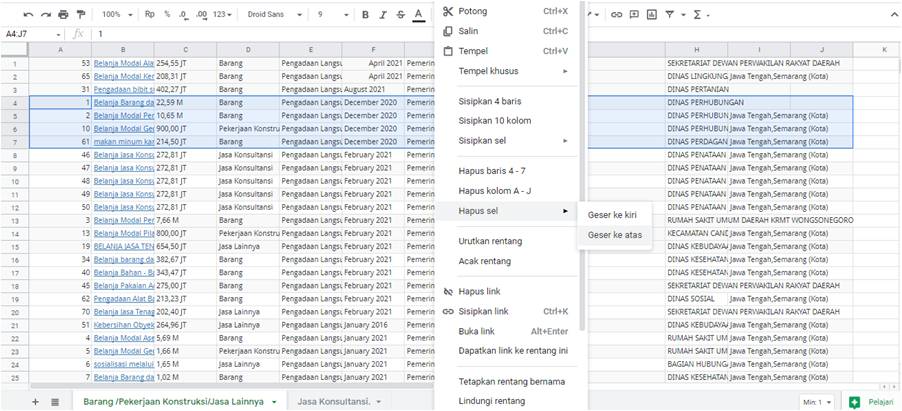The width and height of the screenshot is (902, 411).
Task: Choose Geser ke kiri option
Action: (614, 215)
